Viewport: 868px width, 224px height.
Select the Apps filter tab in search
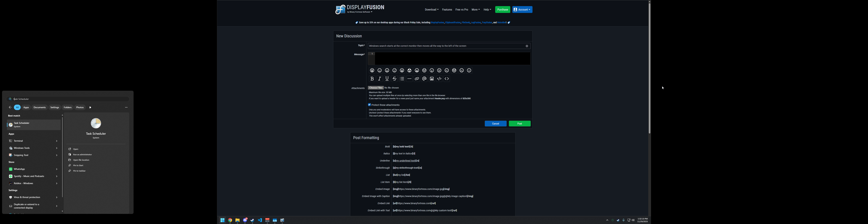tap(26, 107)
